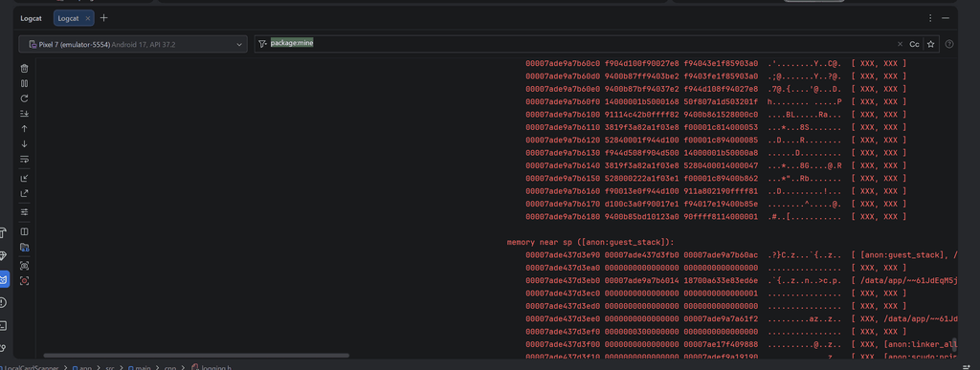Add a new Logcat tab
Screen dimensions: 980x370
click(x=103, y=18)
